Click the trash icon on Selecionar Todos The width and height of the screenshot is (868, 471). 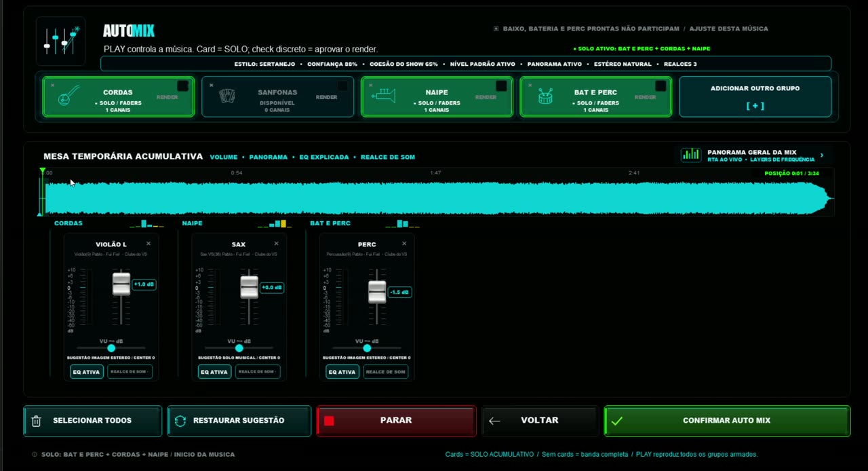click(x=37, y=421)
